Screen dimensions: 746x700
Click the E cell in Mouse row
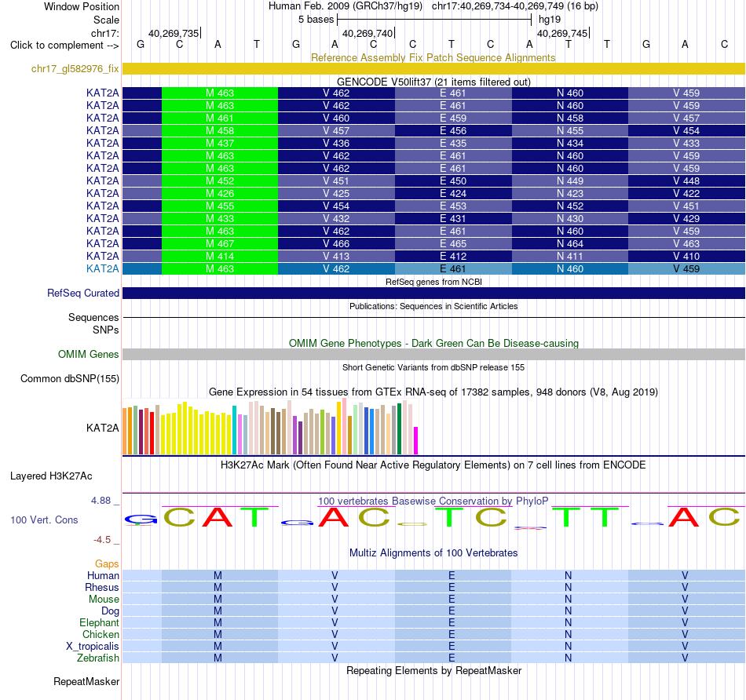(452, 600)
